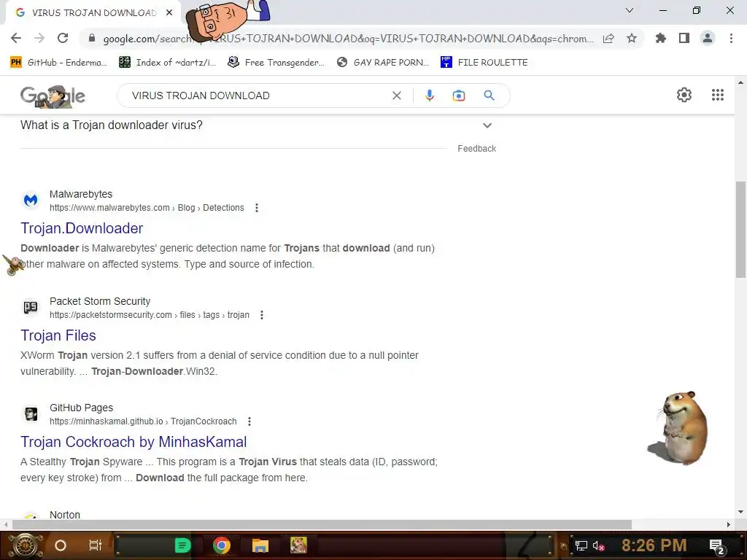Screen dimensions: 747x560
Task: Open the Index of ~dartz bookmark
Action: [x=167, y=63]
